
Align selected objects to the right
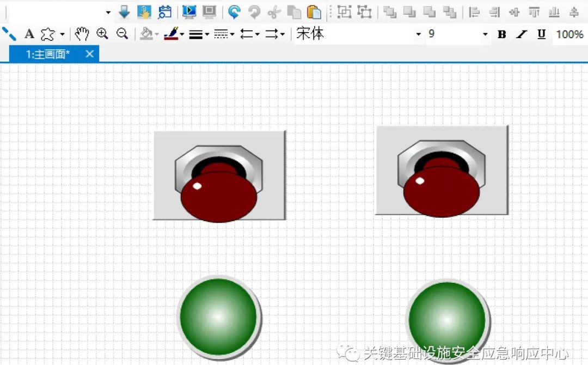coord(494,13)
